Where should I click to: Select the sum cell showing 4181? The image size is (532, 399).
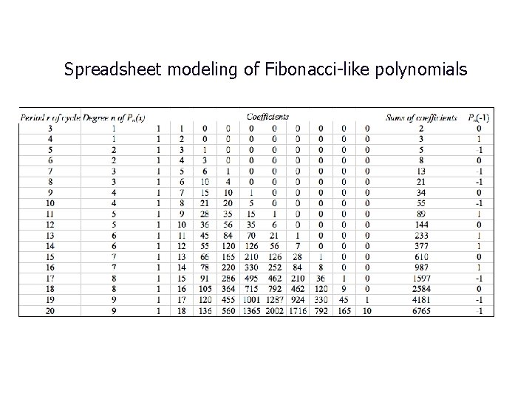pos(421,300)
